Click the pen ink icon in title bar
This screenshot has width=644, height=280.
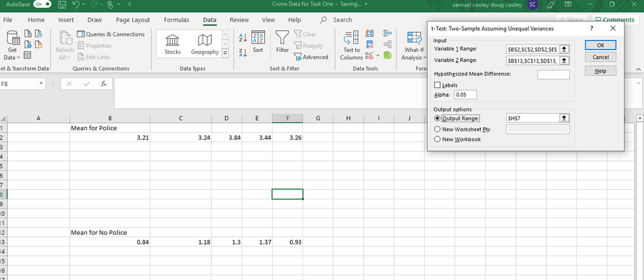552,5
